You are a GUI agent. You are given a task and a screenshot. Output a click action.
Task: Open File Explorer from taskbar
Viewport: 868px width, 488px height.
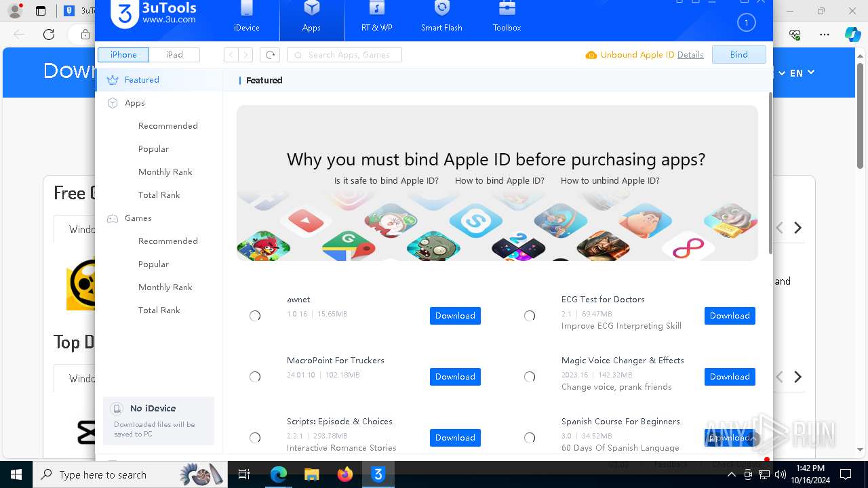pos(311,474)
